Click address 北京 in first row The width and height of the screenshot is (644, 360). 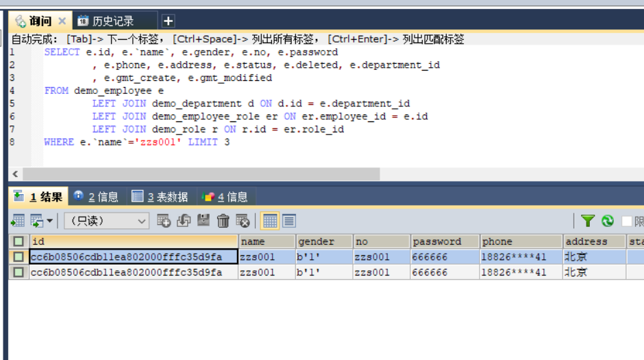(x=594, y=257)
